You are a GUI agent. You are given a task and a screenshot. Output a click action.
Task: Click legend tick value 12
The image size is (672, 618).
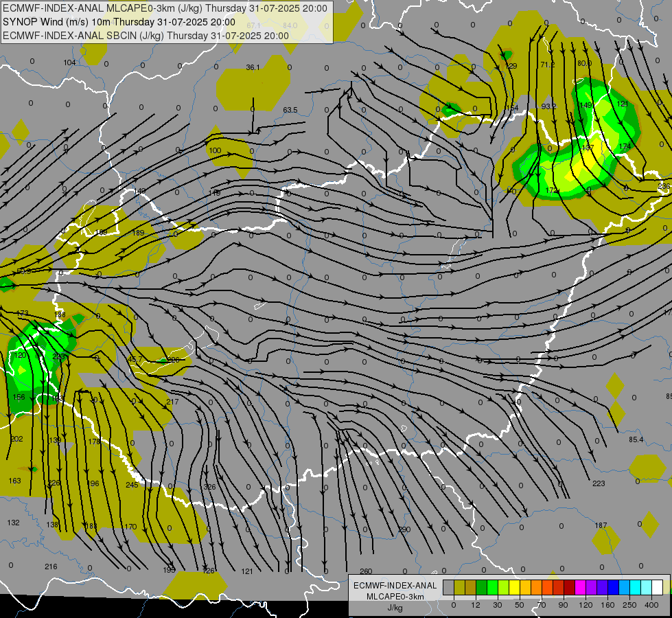pos(475,605)
